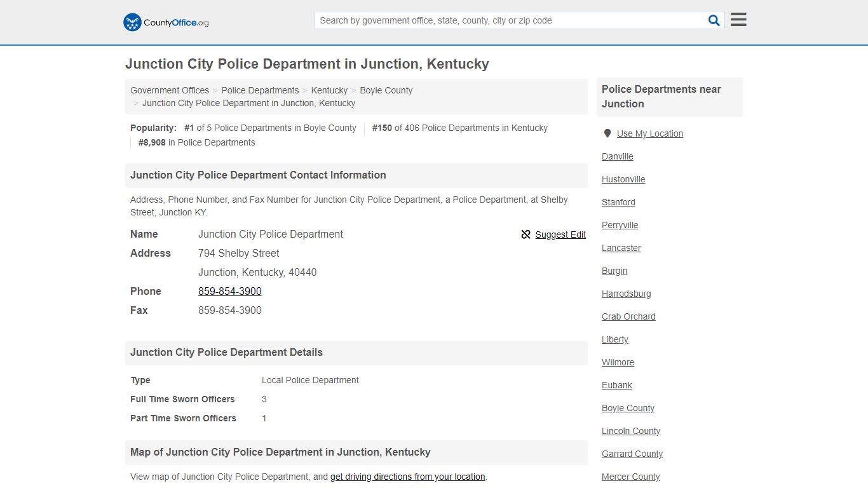Image resolution: width=868 pixels, height=488 pixels.
Task: Open the Burgin link
Action: (614, 271)
